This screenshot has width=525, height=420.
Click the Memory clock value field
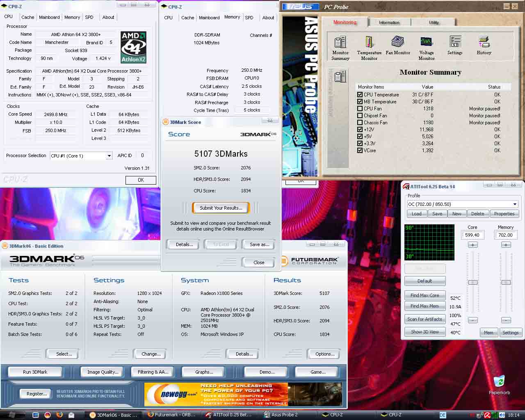(x=505, y=235)
